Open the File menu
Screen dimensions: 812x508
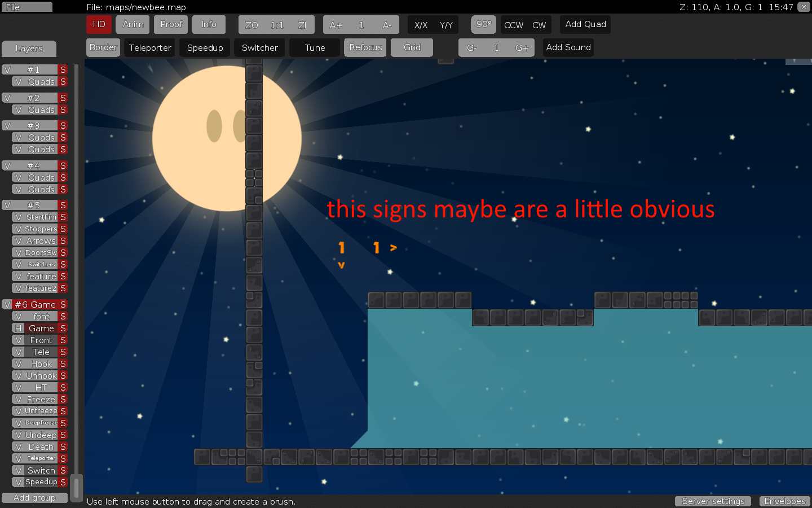[x=27, y=7]
